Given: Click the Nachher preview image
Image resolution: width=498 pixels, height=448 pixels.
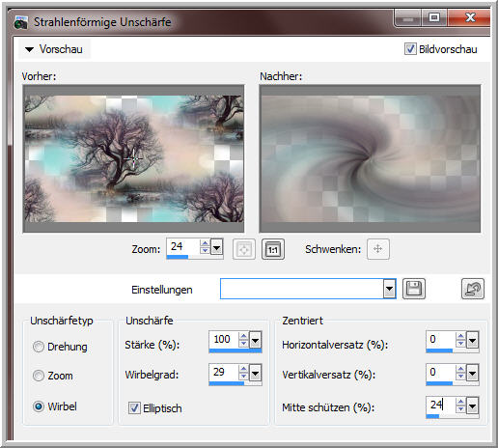Looking at the screenshot, I should pyautogui.click(x=370, y=158).
